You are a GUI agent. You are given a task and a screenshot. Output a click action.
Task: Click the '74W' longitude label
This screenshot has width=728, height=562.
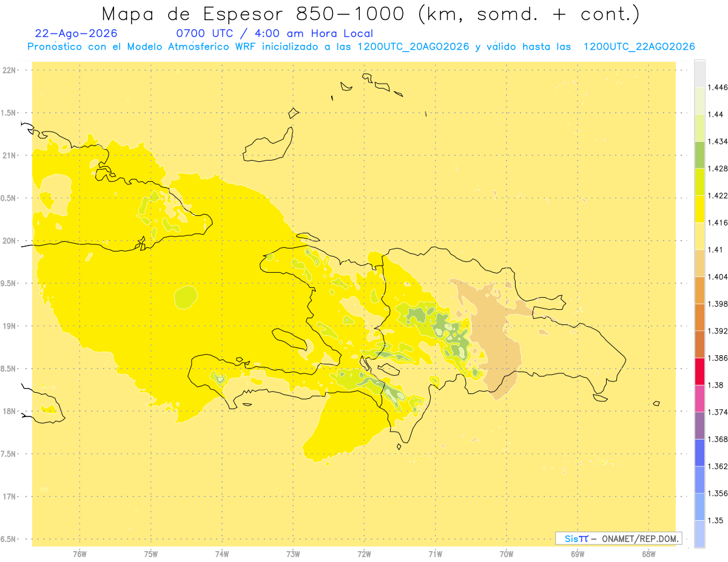[222, 554]
